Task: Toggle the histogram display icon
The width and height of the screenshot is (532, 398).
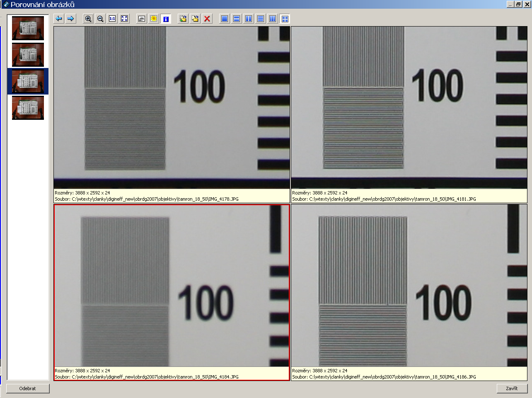Action: click(x=142, y=19)
